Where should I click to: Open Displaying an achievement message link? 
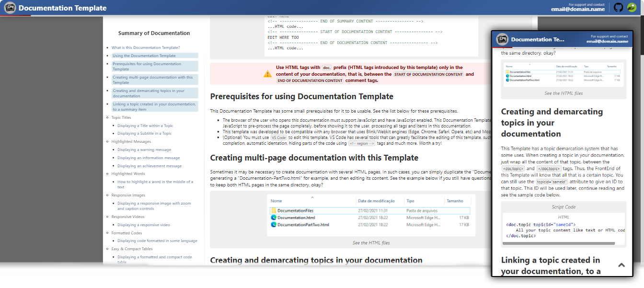click(149, 166)
